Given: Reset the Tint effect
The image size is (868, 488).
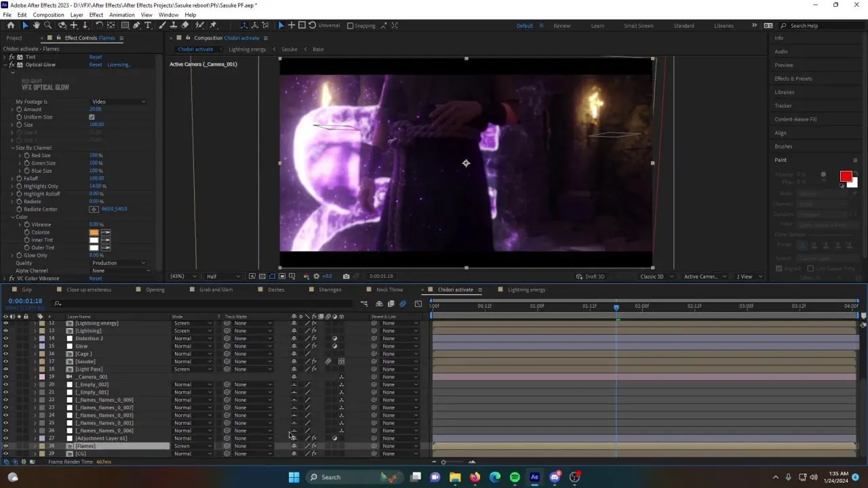Looking at the screenshot, I should pos(96,57).
